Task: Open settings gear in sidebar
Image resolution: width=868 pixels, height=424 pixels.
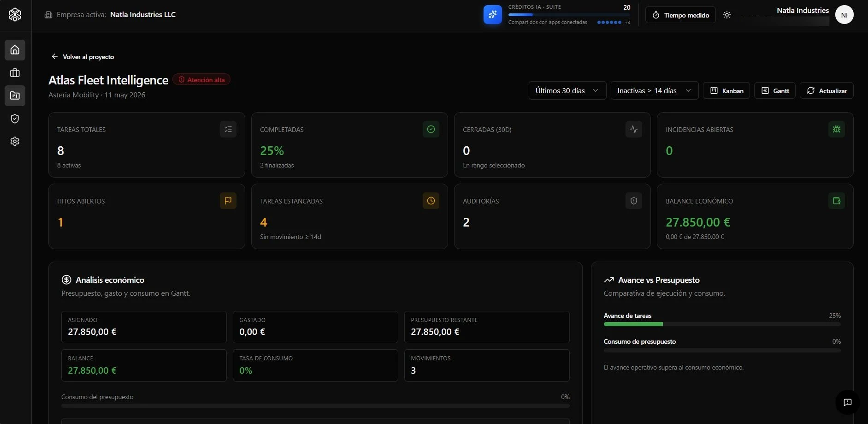Action: (15, 141)
